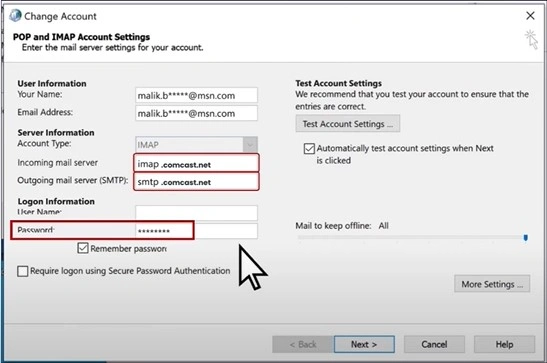Image resolution: width=547 pixels, height=363 pixels.
Task: Click the Outgoing mail server SMTP field
Action: 196,181
